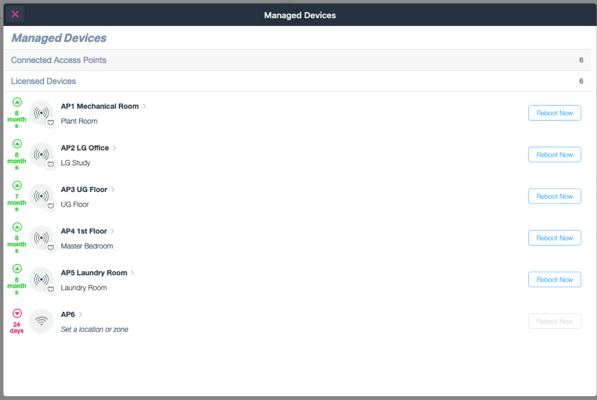597x400 pixels.
Task: Click the AP3 UG Floor access point icon
Action: click(42, 196)
